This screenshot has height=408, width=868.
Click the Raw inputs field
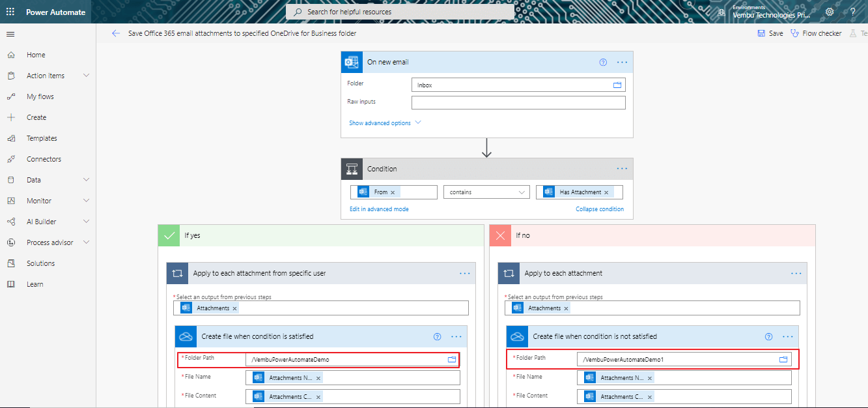pyautogui.click(x=518, y=102)
